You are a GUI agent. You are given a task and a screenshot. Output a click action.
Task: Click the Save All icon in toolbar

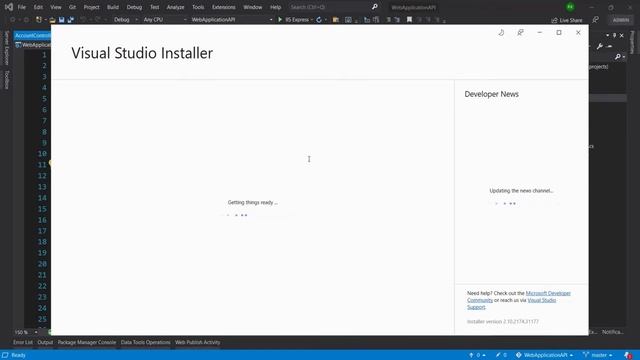click(x=71, y=20)
